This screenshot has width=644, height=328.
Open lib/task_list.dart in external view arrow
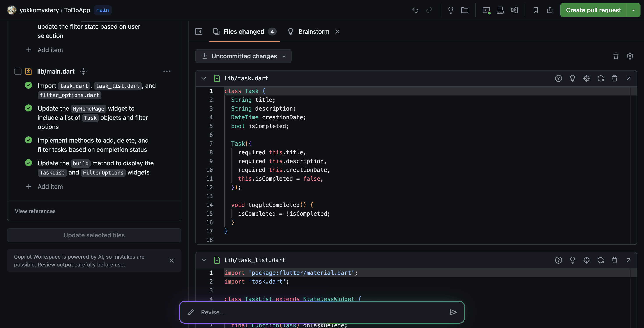(628, 260)
